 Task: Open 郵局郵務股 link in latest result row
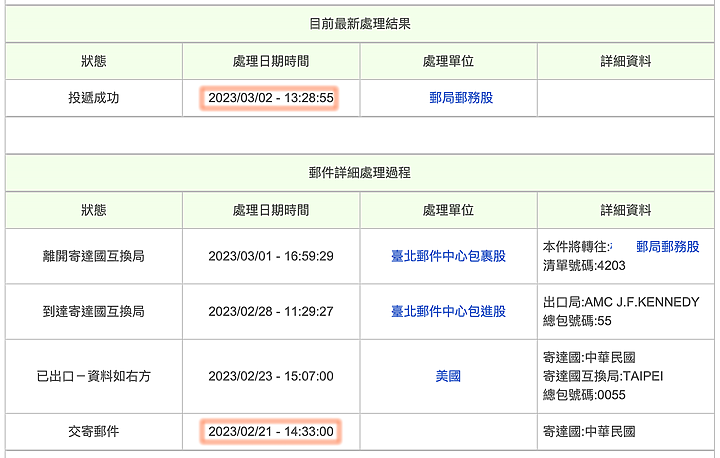tap(461, 98)
